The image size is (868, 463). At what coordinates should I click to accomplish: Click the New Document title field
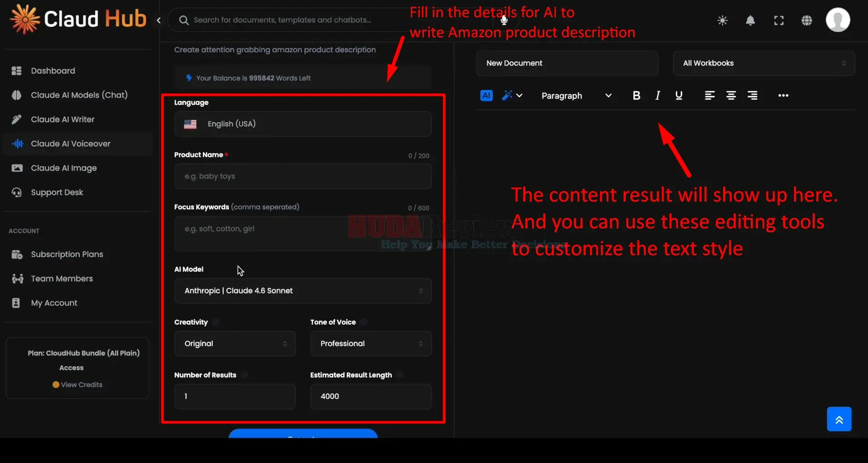pos(567,63)
